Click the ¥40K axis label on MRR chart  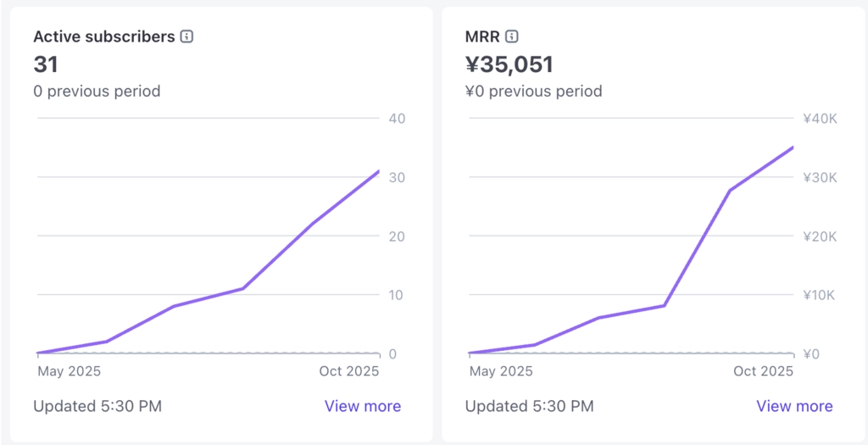820,119
